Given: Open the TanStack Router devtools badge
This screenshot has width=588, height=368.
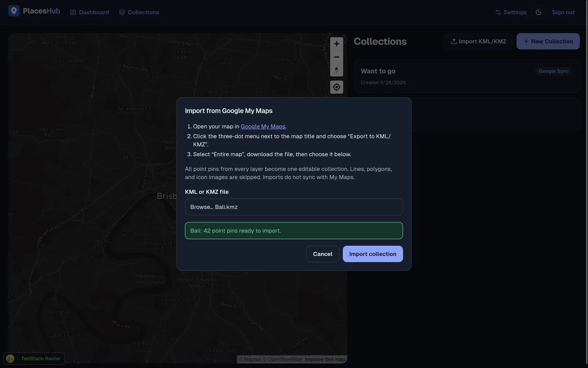Looking at the screenshot, I should coord(34,359).
